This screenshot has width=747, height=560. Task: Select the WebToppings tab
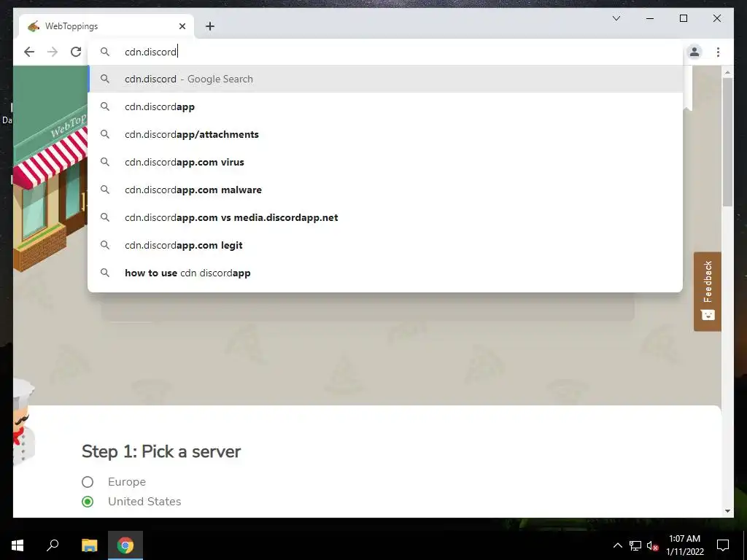coord(107,26)
